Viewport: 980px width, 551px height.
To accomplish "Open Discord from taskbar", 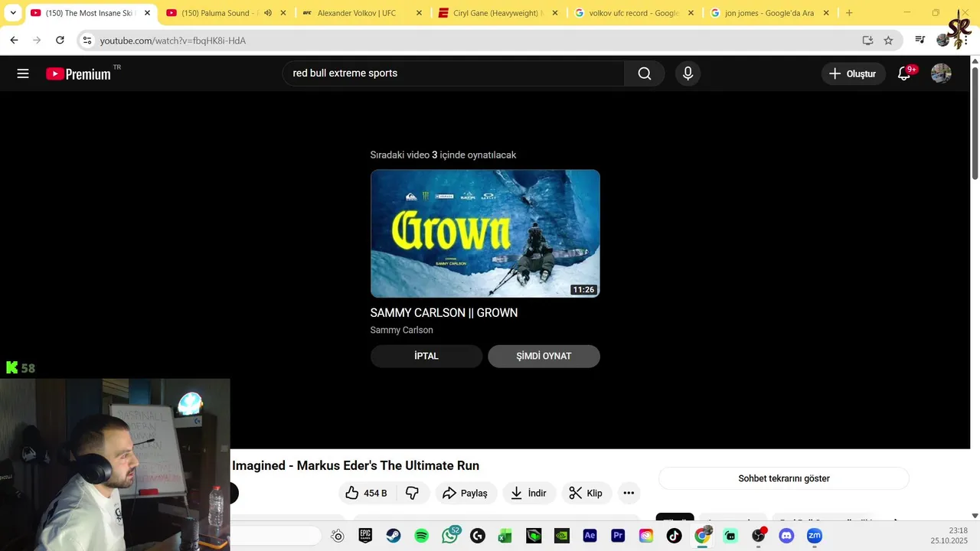I will click(x=786, y=536).
